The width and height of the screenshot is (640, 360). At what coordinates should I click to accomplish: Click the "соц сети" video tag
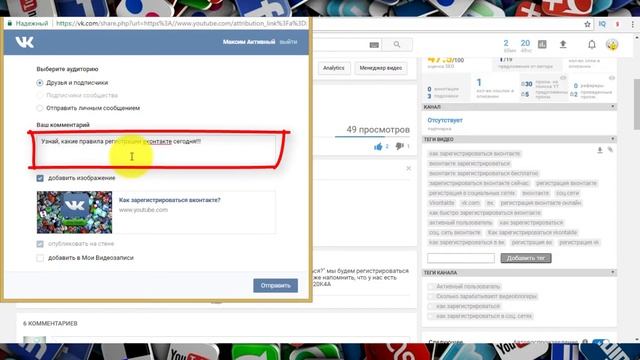pyautogui.click(x=567, y=193)
